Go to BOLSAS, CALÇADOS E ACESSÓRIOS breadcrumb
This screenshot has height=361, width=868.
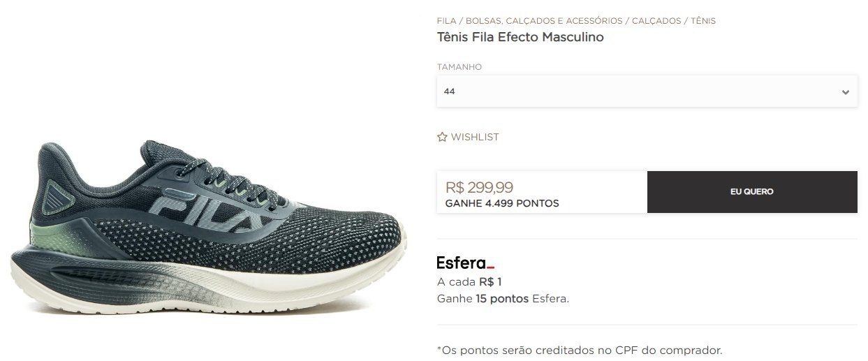point(544,21)
